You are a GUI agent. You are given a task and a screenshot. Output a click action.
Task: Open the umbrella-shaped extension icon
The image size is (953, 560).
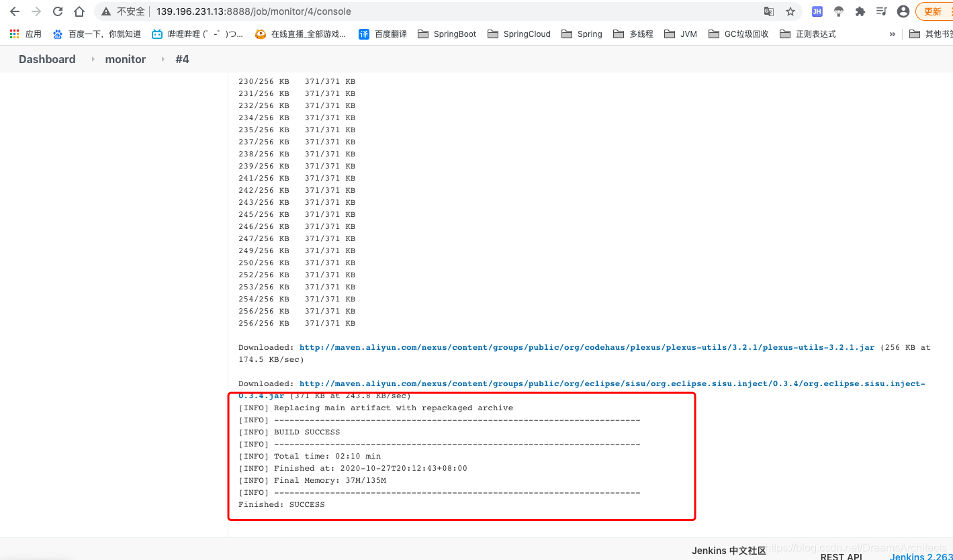(839, 11)
